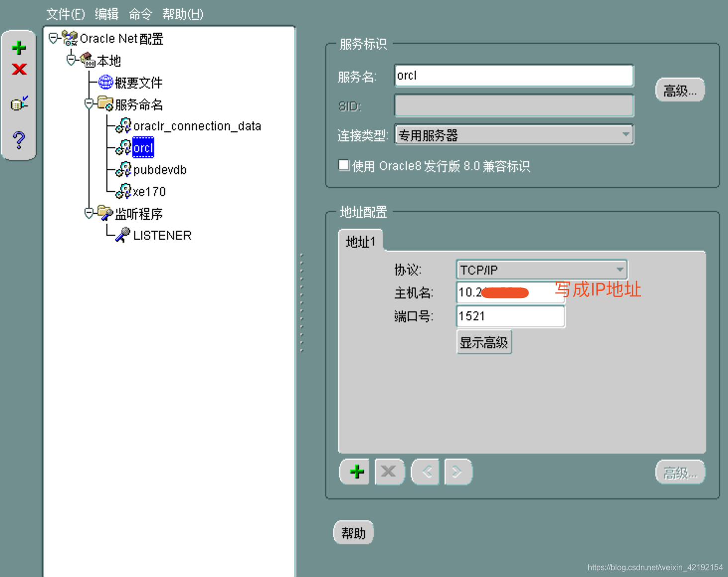Screen dimensions: 728x577
Task: Collapse the 监听程序 tree node
Action: (x=89, y=213)
